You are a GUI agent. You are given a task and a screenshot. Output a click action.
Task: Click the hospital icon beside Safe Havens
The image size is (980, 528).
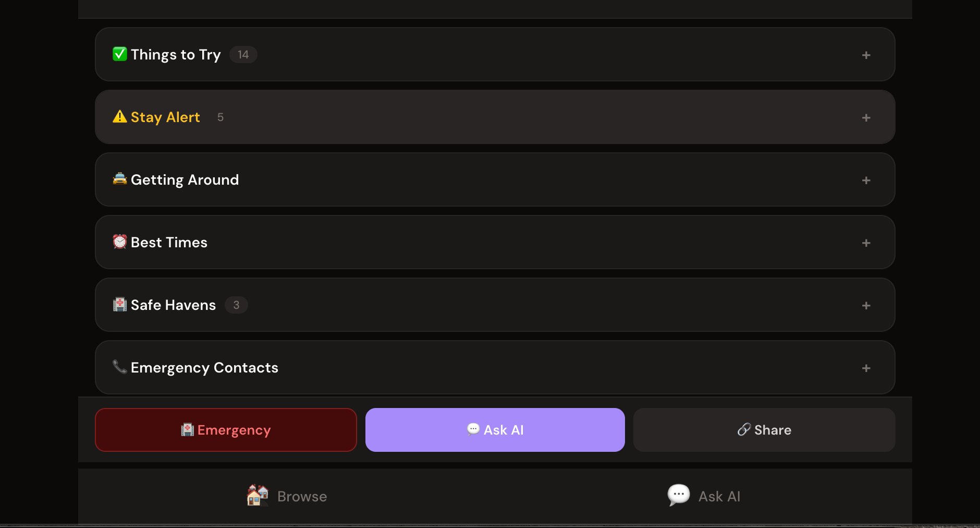click(120, 305)
